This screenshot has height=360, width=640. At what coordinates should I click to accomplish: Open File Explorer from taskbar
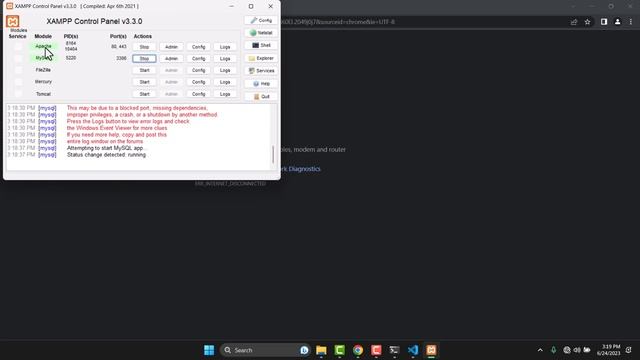321,350
